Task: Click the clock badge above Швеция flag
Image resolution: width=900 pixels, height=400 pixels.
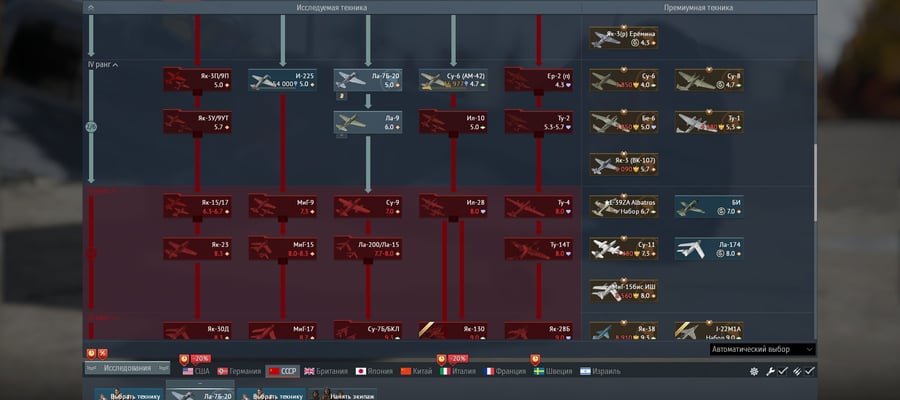Action: 535,359
